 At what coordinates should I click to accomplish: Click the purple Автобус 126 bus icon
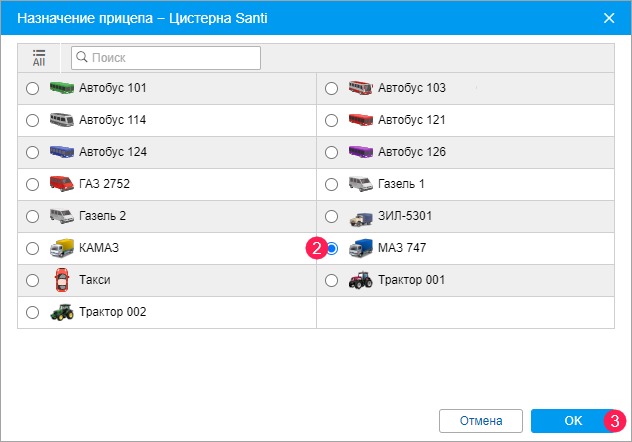pos(361,152)
